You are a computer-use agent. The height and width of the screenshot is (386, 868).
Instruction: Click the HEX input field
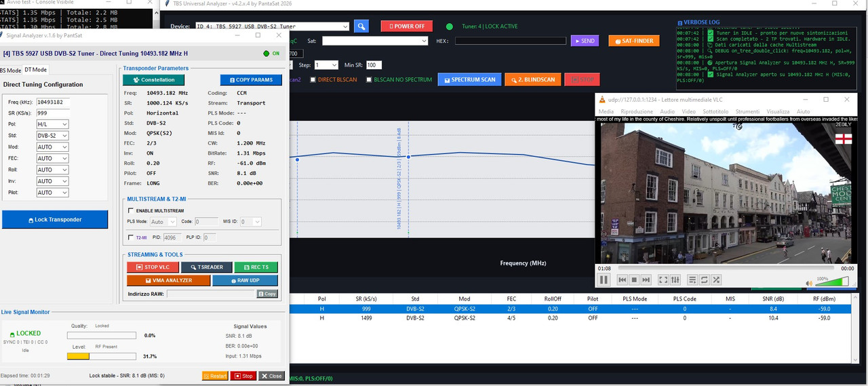pyautogui.click(x=510, y=41)
